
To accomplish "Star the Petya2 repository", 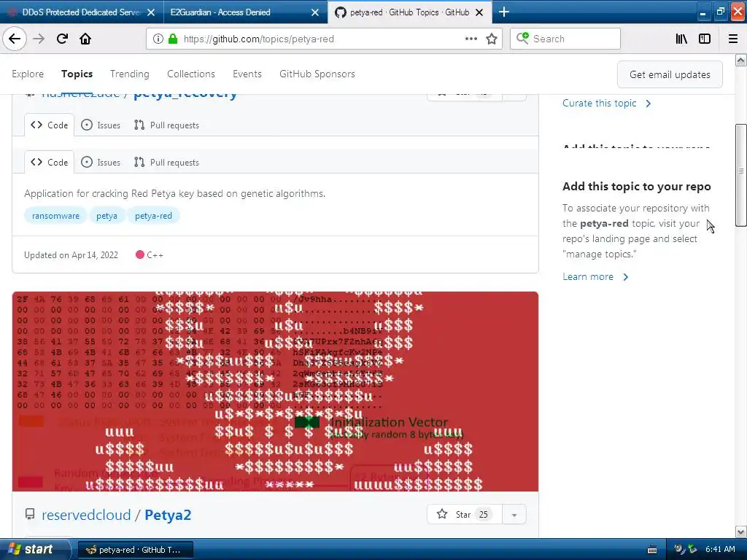I will click(465, 514).
